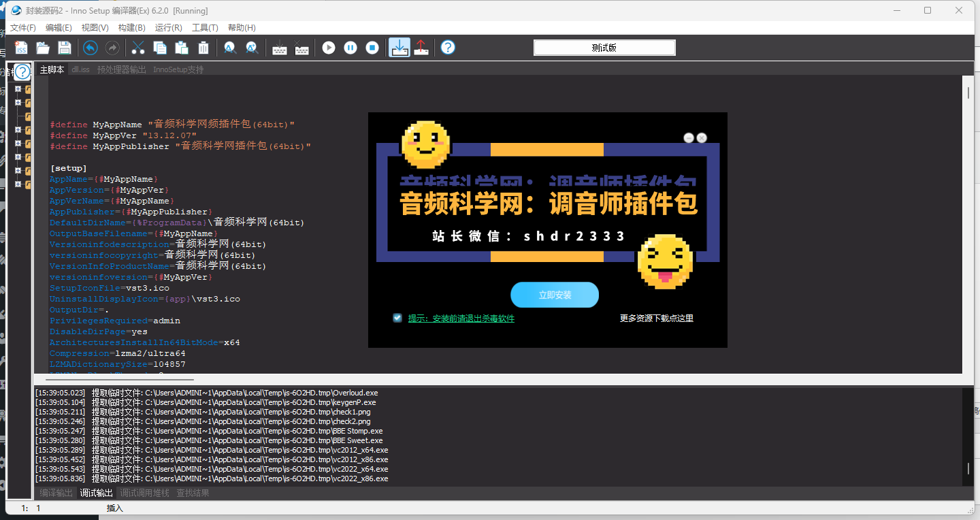Click the Compression=lzma2/ultra64 line
The width and height of the screenshot is (980, 520).
(118, 353)
